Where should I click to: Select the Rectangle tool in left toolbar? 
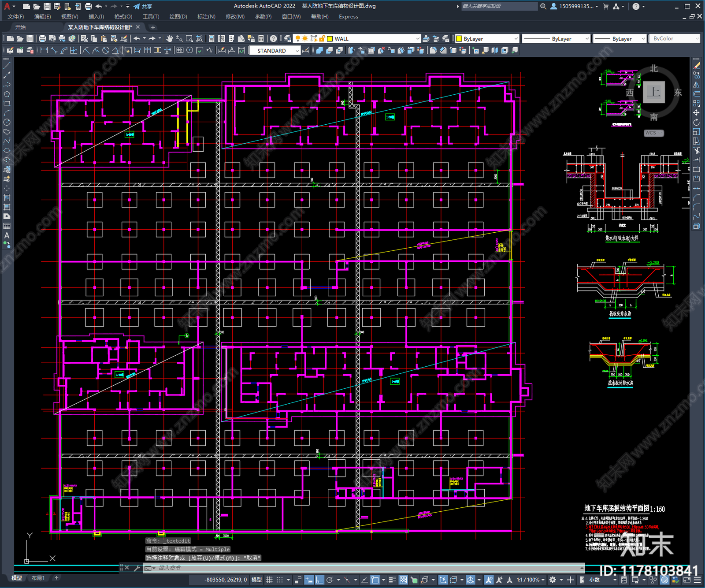coord(7,103)
